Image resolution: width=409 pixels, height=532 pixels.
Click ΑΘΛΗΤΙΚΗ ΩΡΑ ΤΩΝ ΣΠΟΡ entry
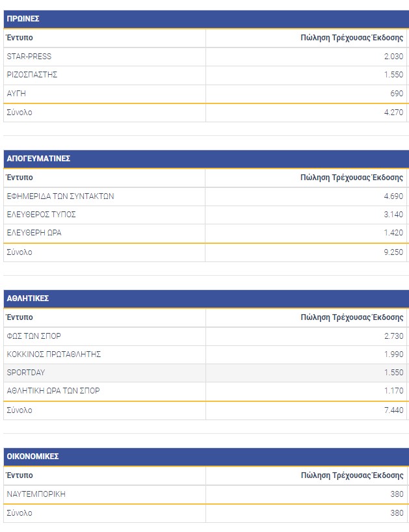[53, 391]
